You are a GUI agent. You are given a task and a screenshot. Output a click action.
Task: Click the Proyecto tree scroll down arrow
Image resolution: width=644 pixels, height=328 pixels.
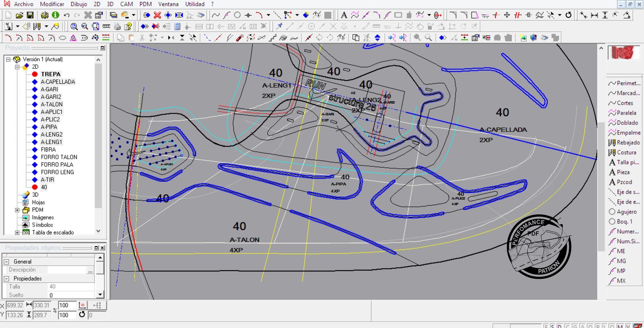click(98, 231)
